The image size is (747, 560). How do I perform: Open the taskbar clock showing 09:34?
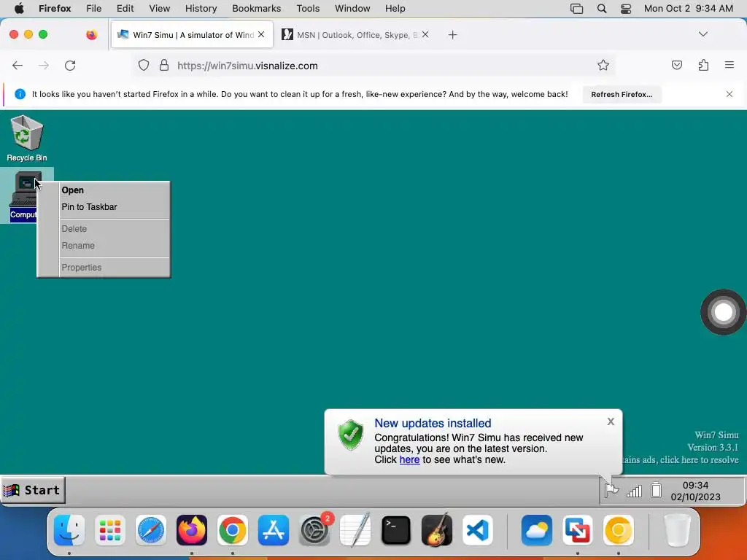point(695,491)
